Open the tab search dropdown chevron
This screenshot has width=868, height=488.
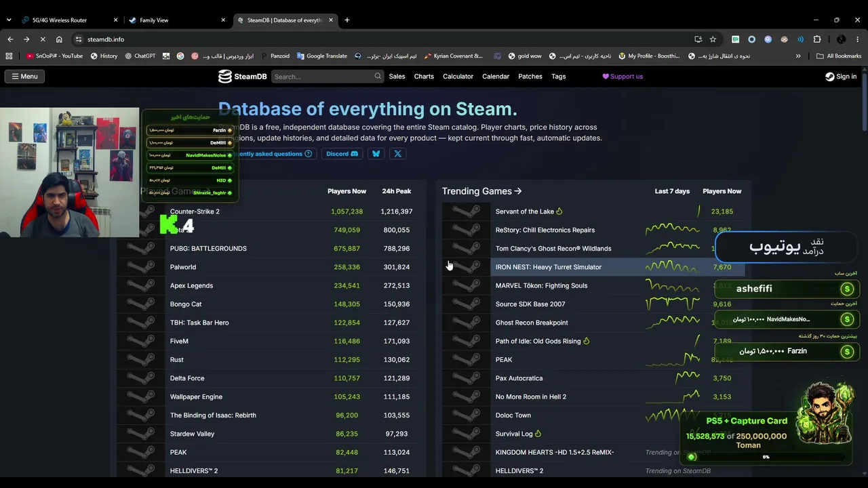(9, 20)
